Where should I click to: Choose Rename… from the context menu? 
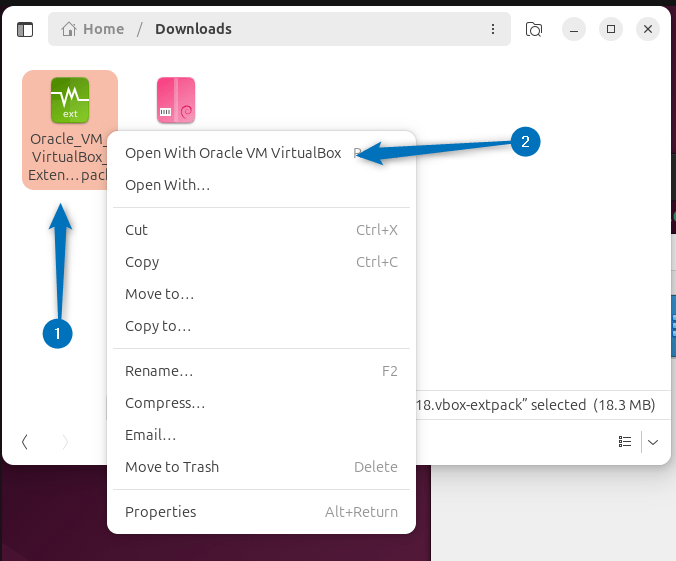click(159, 371)
